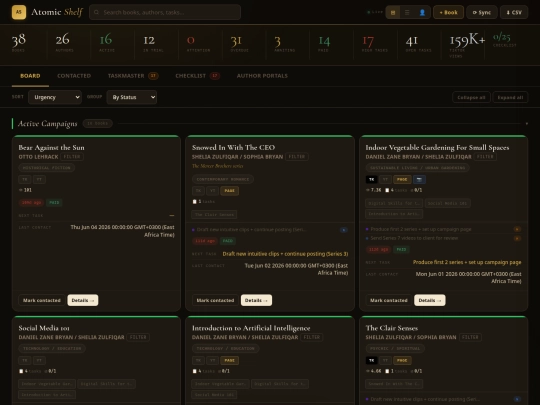540x405 pixels.
Task: Open the Sort Urgency dropdown
Action: tap(55, 97)
